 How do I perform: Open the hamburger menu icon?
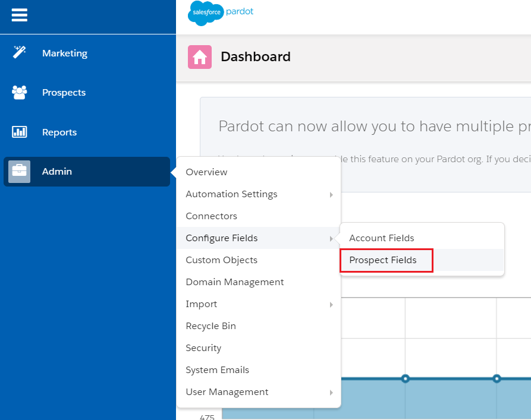[19, 15]
